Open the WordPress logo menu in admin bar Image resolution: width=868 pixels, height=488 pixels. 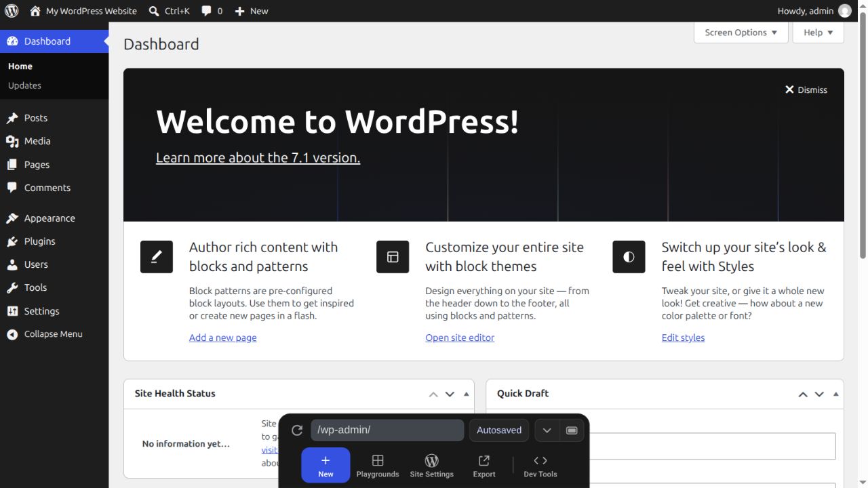(12, 11)
